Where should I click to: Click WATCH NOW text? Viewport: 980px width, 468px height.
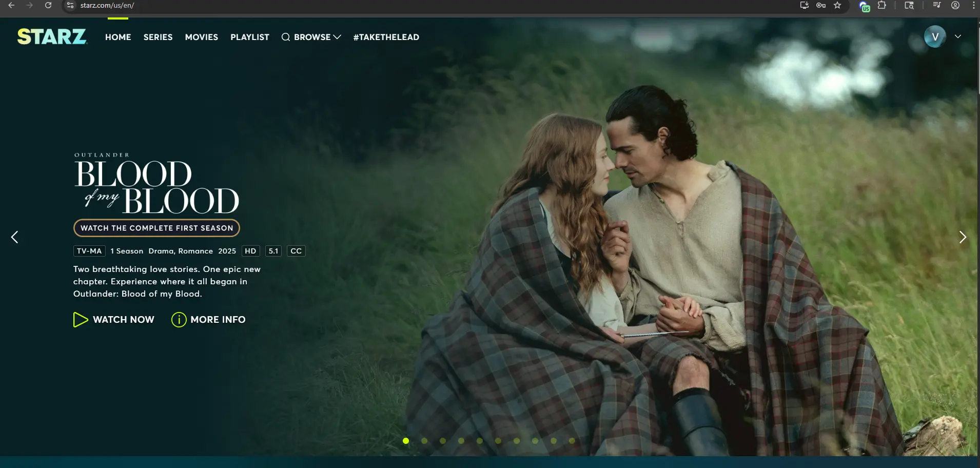[124, 320]
